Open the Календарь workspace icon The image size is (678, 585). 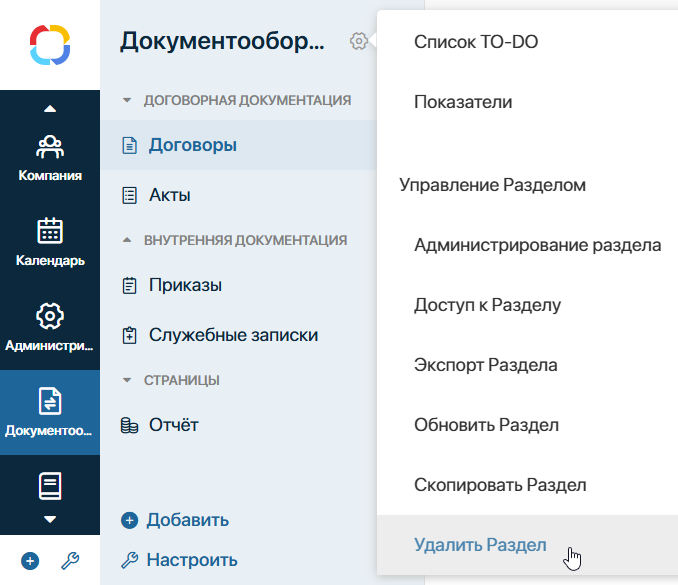click(50, 230)
